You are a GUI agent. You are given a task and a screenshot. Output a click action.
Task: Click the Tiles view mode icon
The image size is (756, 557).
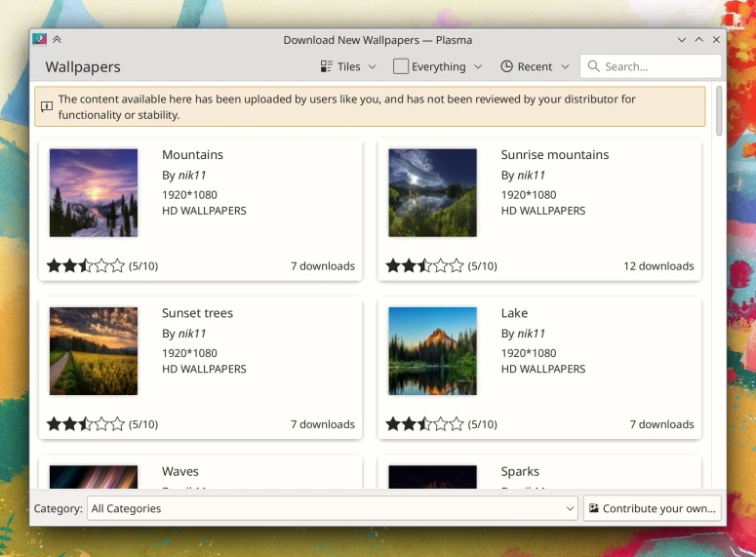tap(327, 66)
